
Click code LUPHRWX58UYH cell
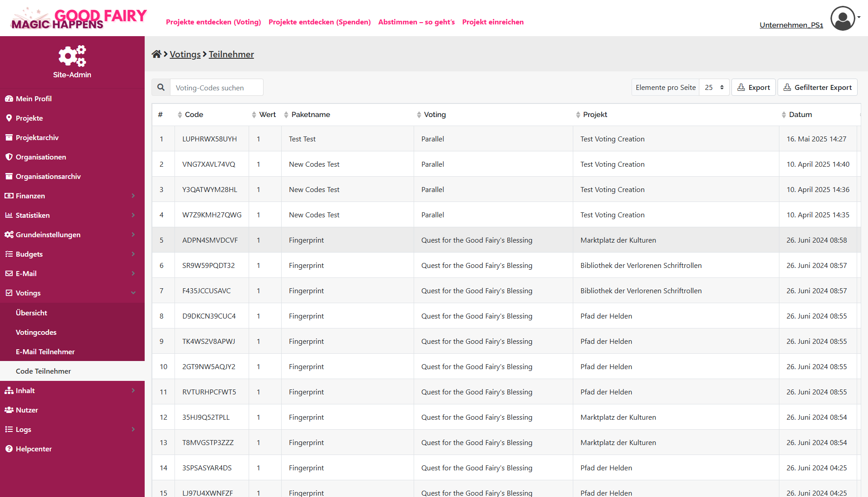pyautogui.click(x=212, y=139)
